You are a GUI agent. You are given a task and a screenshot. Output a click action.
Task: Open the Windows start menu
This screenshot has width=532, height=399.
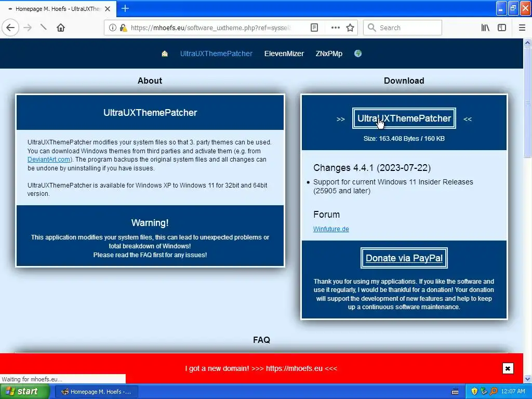click(x=25, y=392)
